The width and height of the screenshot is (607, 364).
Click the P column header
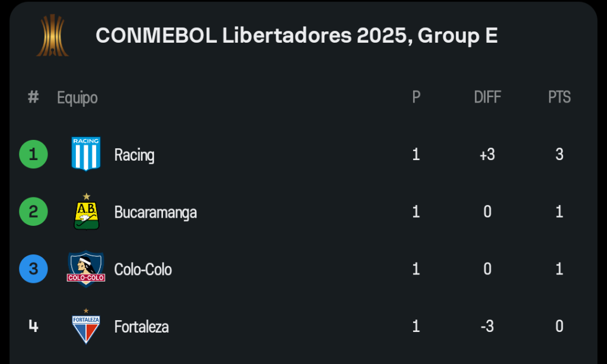[x=416, y=97]
